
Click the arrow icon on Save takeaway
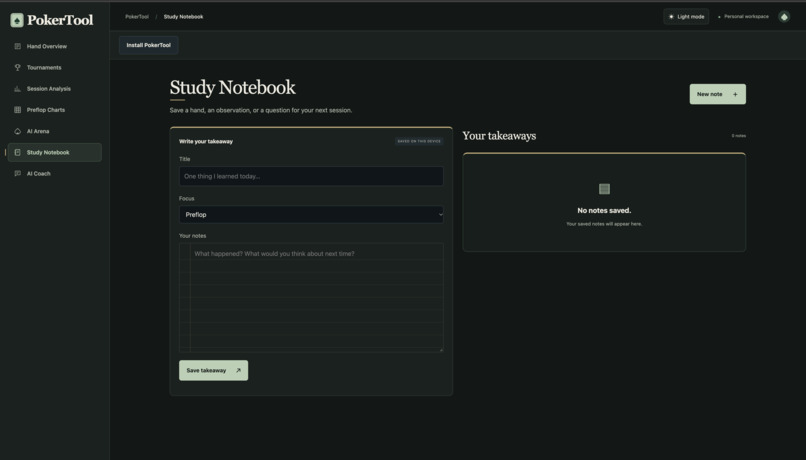point(238,370)
